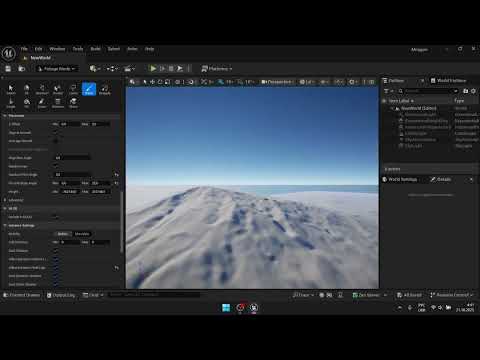Open the Trace status bar button
Screen dimensions: 480x360
(303, 295)
